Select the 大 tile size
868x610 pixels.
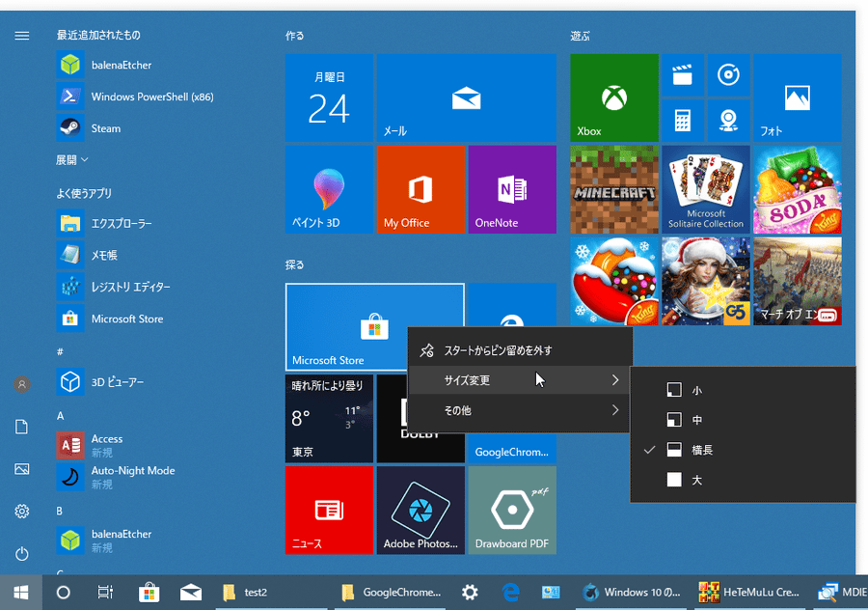pos(743,480)
